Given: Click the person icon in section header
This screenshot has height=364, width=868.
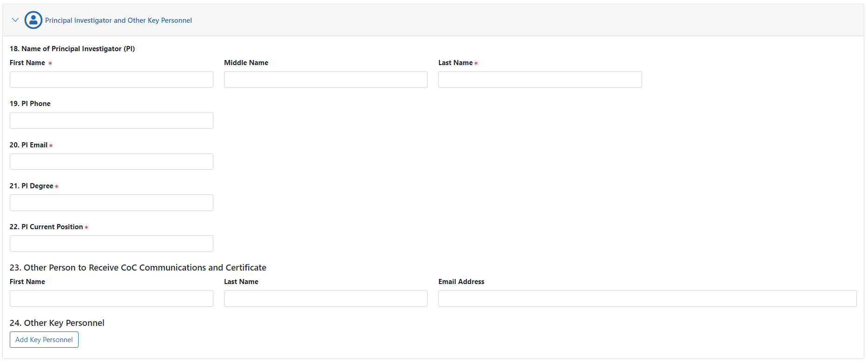Looking at the screenshot, I should point(33,20).
